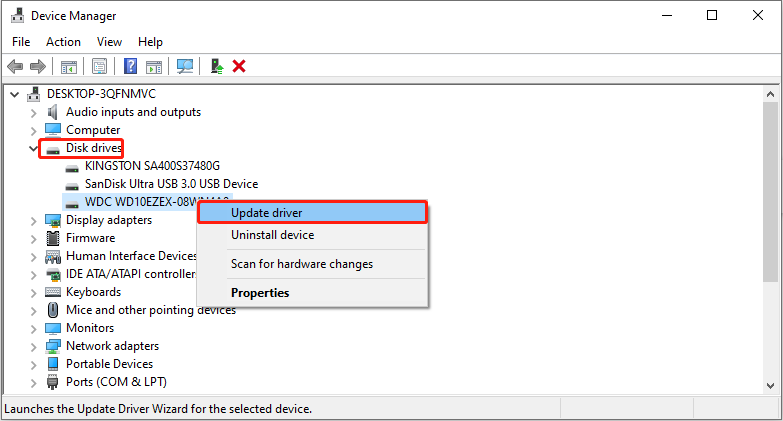Click the Portable Devices category icon
The image size is (783, 421).
click(x=53, y=364)
